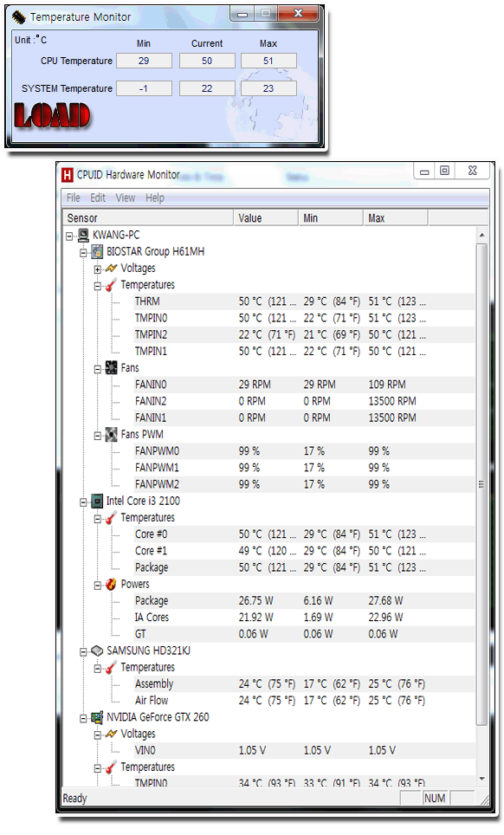Image resolution: width=504 pixels, height=835 pixels.
Task: Minimize the CPUID Hardware Monitor window
Action: (x=424, y=171)
